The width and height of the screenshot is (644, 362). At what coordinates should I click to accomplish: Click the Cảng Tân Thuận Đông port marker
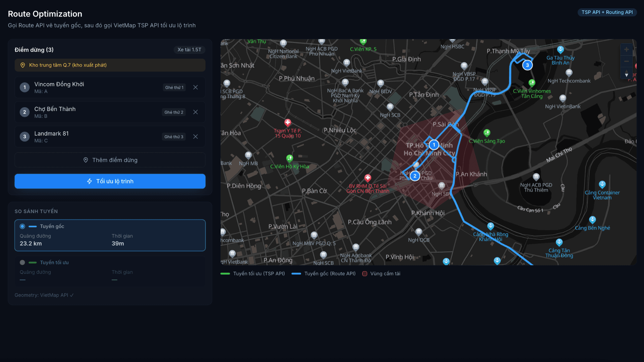(x=559, y=242)
